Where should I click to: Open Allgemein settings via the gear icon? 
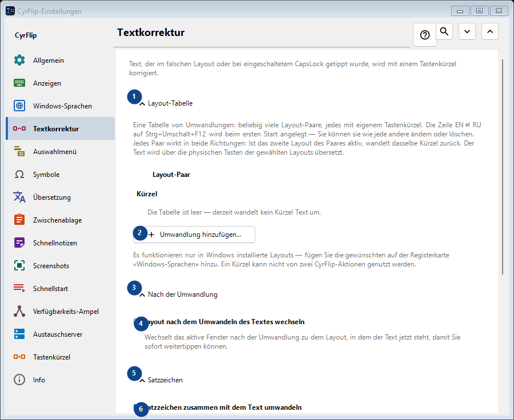[x=19, y=60]
